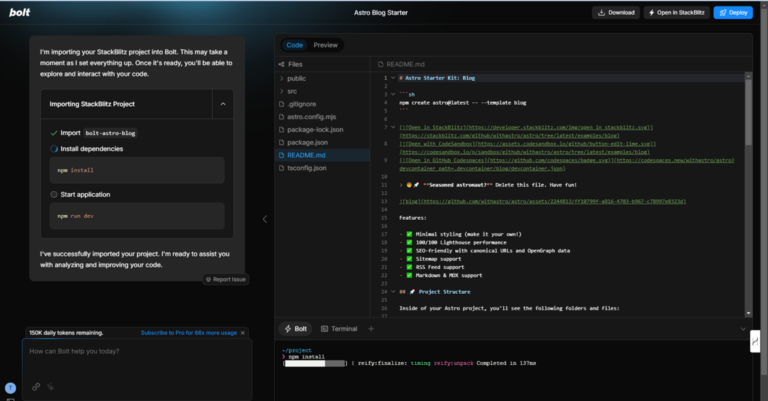
Task: Click the Astro Blog Starter project title
Action: [381, 13]
